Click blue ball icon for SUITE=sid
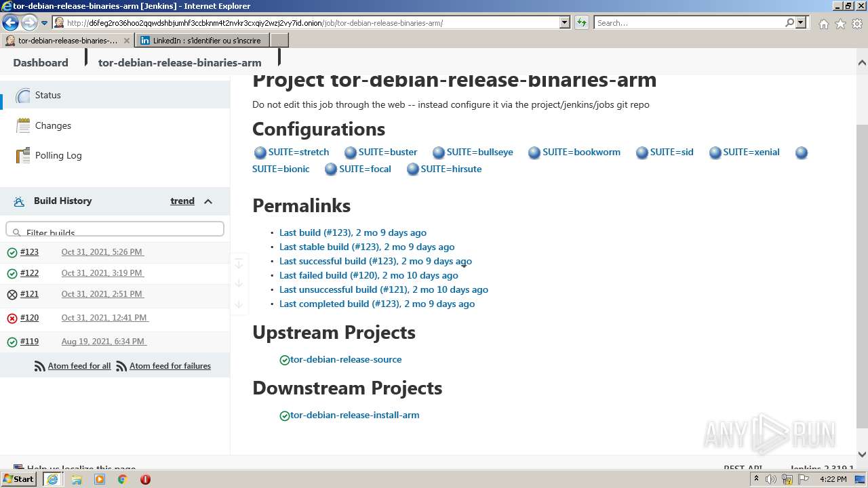Image resolution: width=868 pixels, height=488 pixels. pos(642,152)
